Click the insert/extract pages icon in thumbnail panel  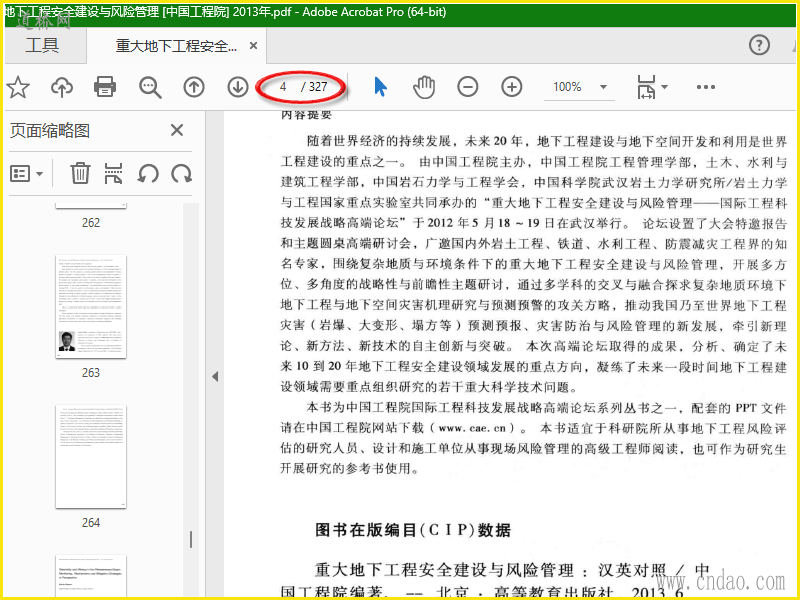(113, 173)
